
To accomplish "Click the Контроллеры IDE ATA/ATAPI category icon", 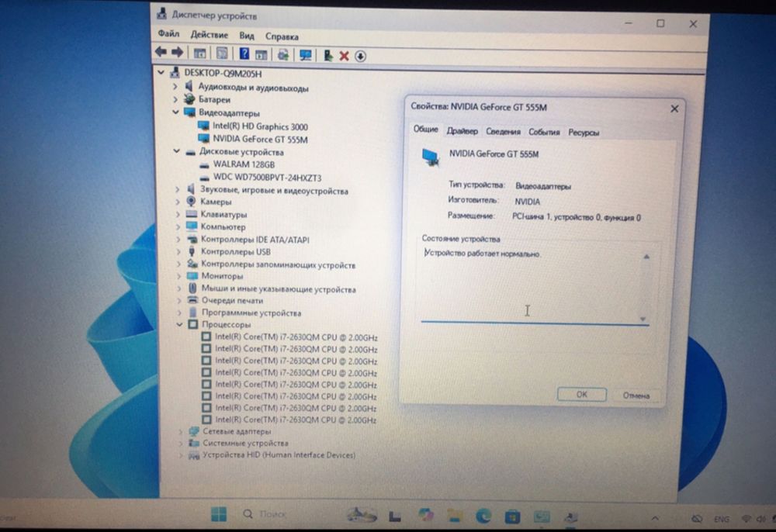I will pyautogui.click(x=192, y=240).
